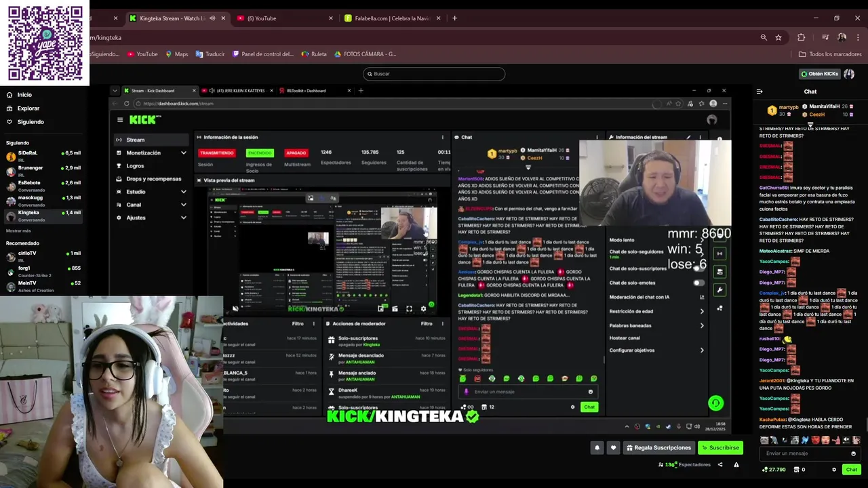Open recommended channel MeinTV

43,285
